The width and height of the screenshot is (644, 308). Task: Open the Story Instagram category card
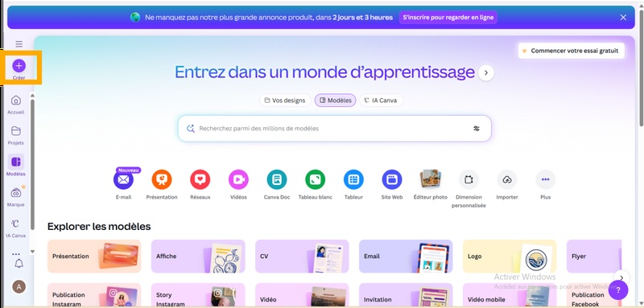point(198,295)
